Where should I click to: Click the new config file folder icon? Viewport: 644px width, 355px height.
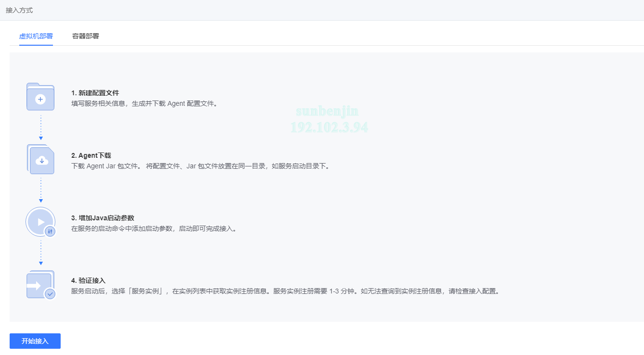tap(40, 97)
